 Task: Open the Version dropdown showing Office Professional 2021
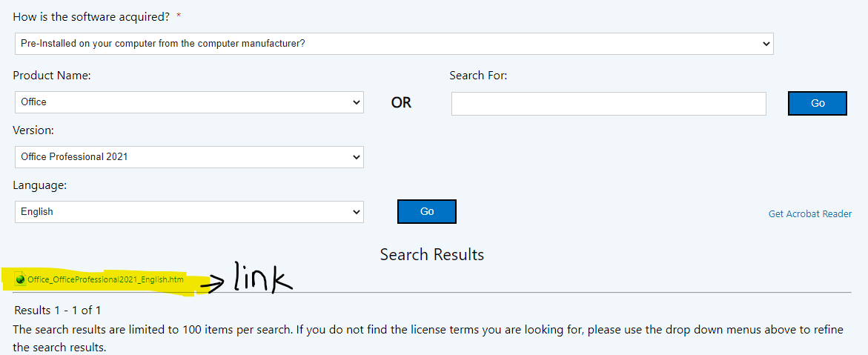189,156
